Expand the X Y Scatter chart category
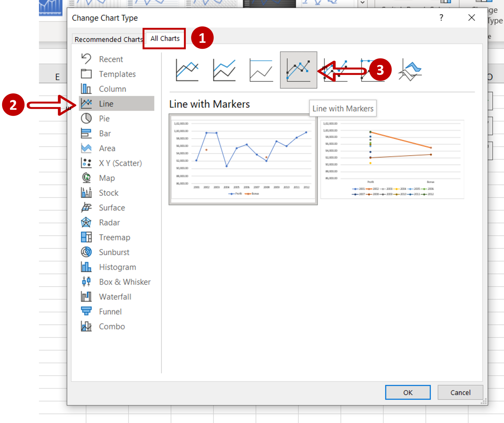 [x=118, y=163]
